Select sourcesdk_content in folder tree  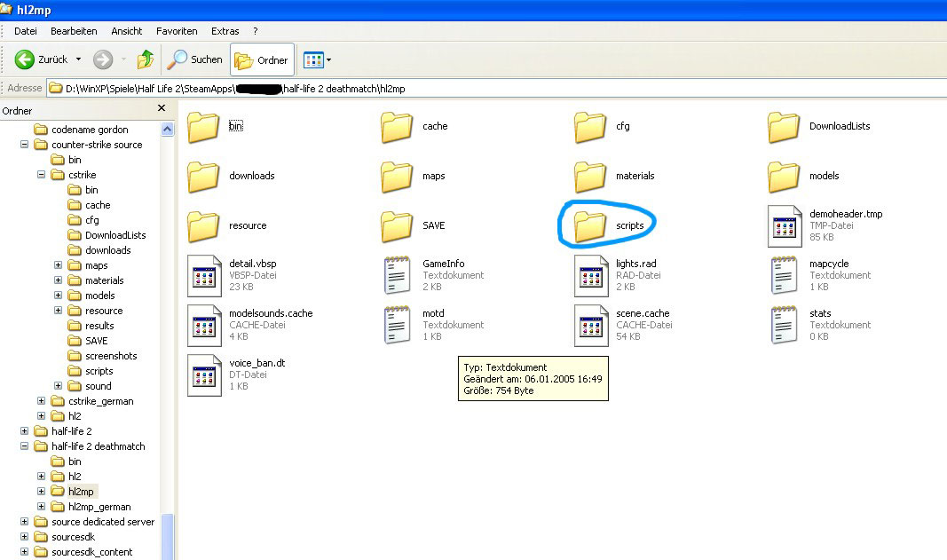(91, 551)
